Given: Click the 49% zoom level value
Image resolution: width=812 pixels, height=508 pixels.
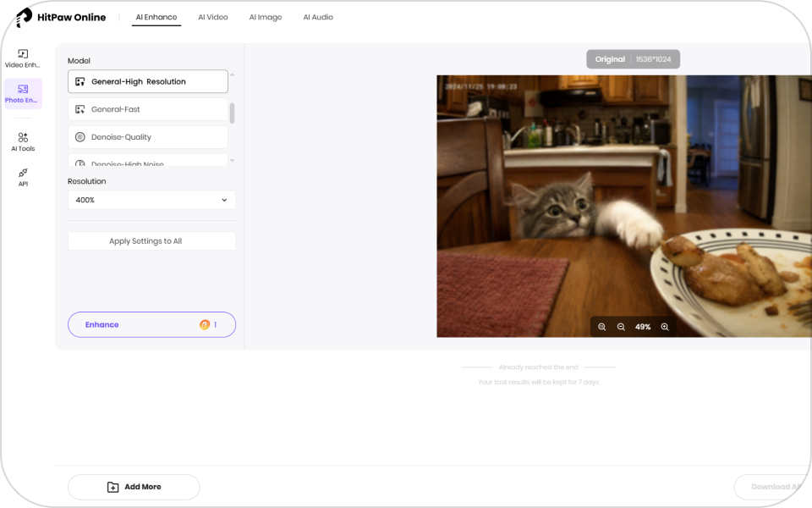Looking at the screenshot, I should [x=643, y=327].
